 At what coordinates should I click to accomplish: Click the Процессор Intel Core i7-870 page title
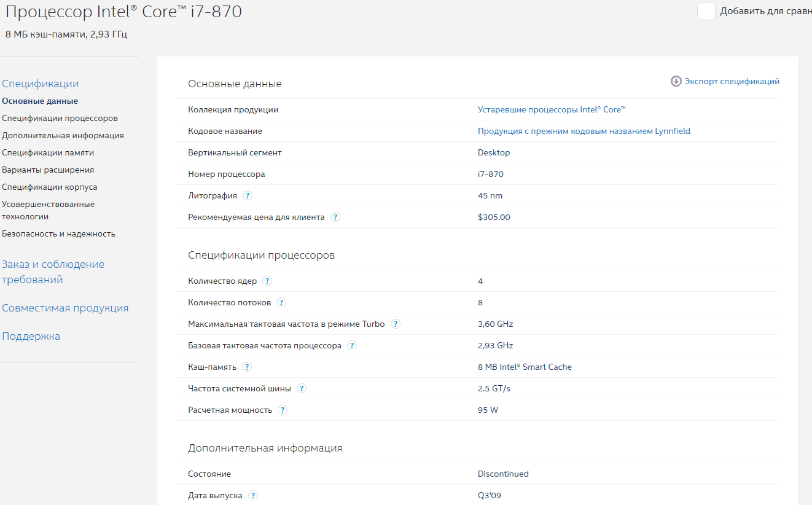click(x=123, y=12)
